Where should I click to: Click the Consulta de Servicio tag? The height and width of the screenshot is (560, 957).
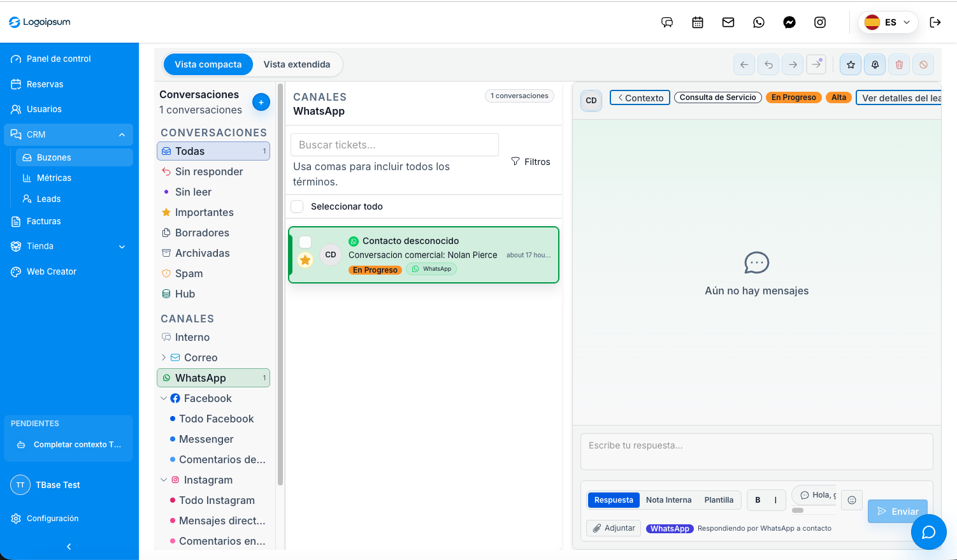point(718,97)
